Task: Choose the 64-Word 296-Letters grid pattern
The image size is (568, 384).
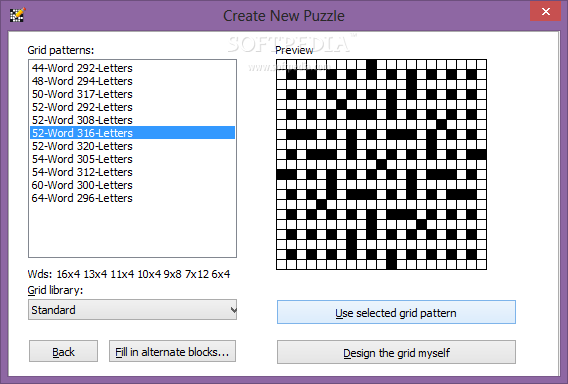Action: (x=133, y=198)
